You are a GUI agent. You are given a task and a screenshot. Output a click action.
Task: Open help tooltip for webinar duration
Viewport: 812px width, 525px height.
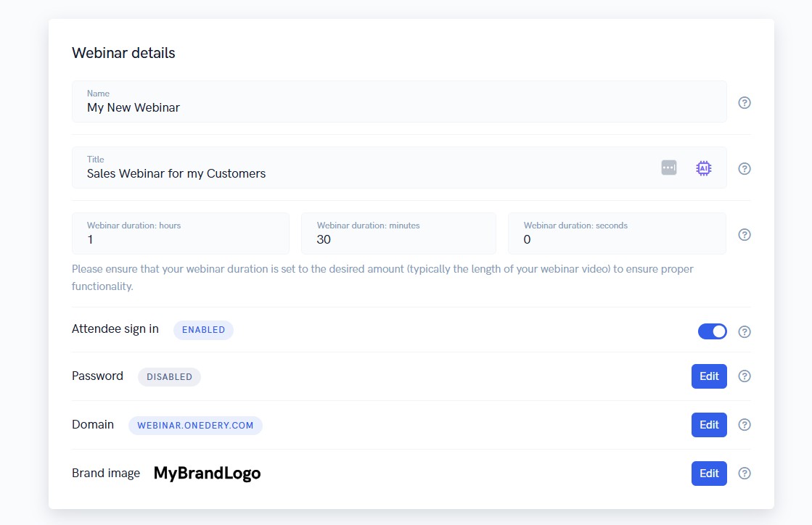coord(744,234)
